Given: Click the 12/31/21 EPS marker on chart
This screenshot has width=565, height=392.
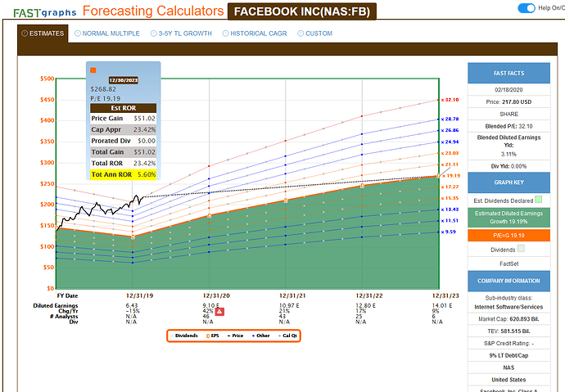Looking at the screenshot, I should coord(286,201).
